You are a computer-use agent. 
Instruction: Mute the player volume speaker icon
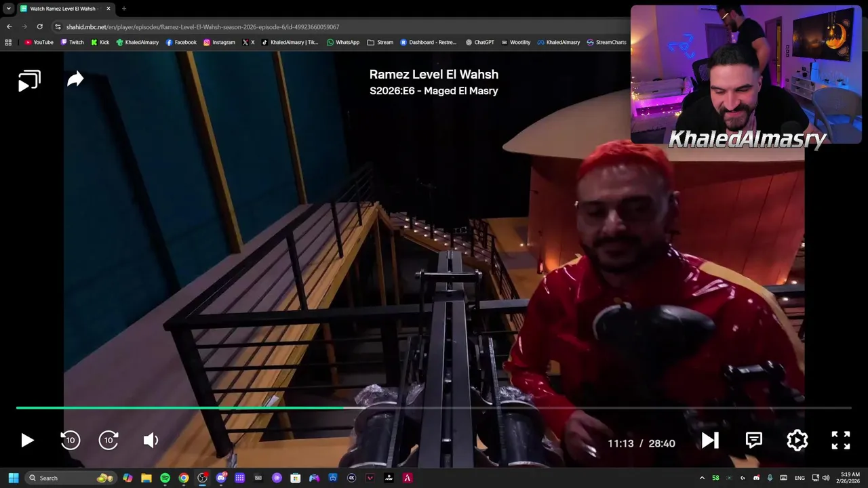coord(151,441)
